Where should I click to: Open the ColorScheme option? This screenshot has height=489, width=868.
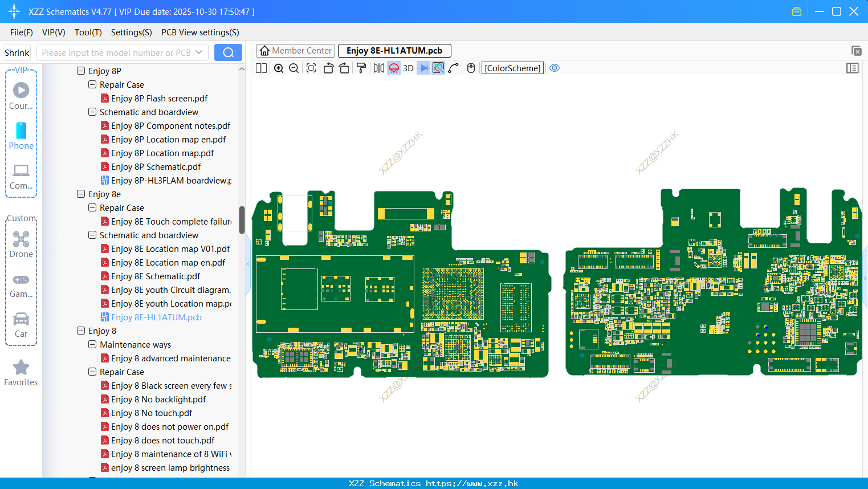coord(512,68)
